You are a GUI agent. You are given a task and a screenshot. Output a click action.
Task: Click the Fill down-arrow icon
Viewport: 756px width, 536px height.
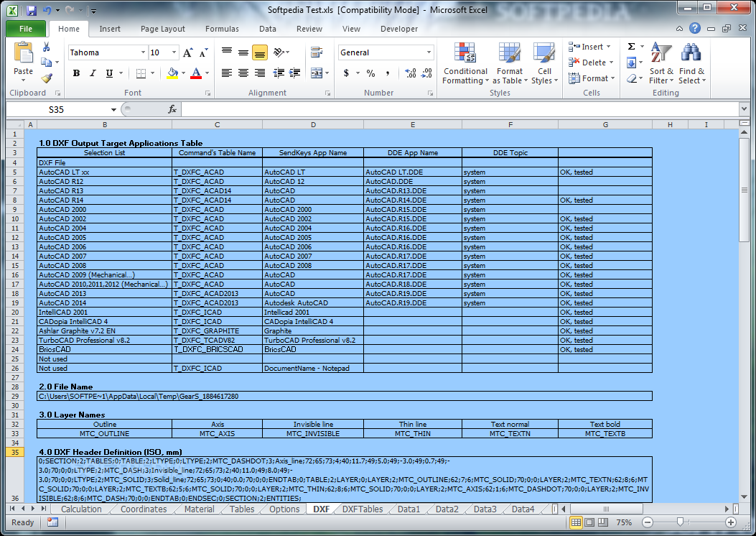pos(631,63)
